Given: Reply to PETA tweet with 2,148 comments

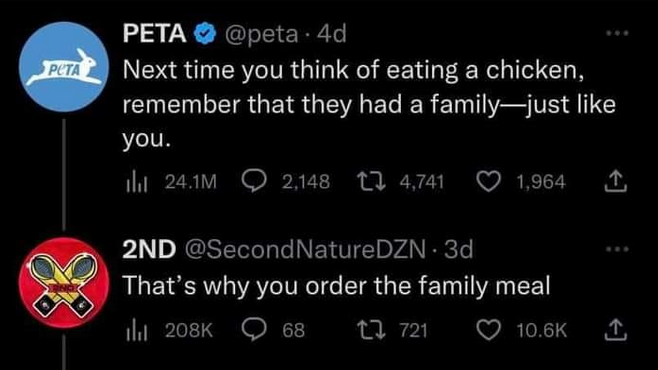Looking at the screenshot, I should tap(285, 182).
